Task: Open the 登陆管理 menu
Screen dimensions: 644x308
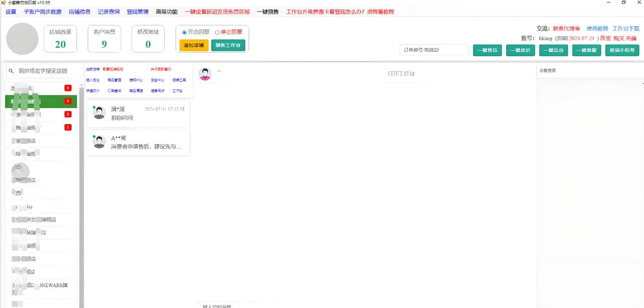Action: pos(138,12)
